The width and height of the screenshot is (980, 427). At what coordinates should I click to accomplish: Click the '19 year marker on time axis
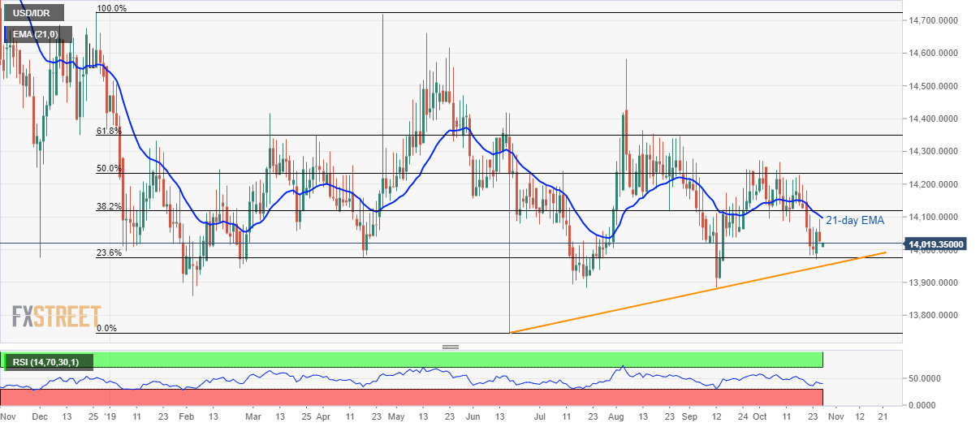pos(110,415)
